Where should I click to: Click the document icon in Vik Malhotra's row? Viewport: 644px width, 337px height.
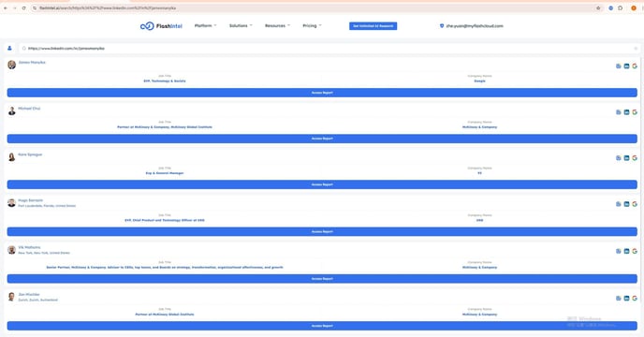point(618,251)
